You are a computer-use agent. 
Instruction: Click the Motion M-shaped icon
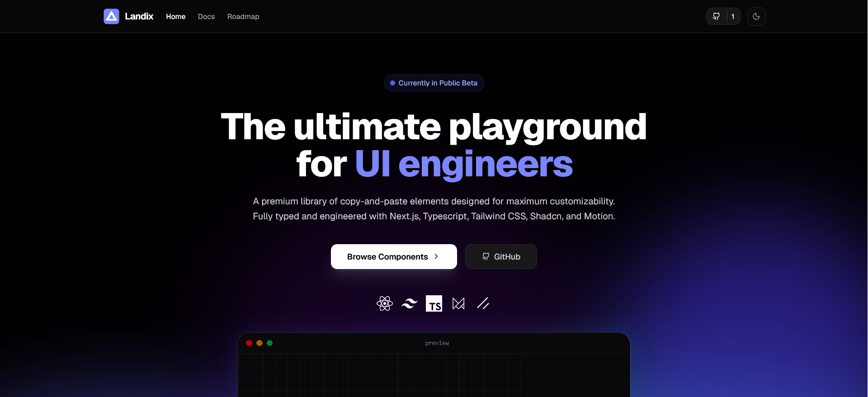coord(458,303)
